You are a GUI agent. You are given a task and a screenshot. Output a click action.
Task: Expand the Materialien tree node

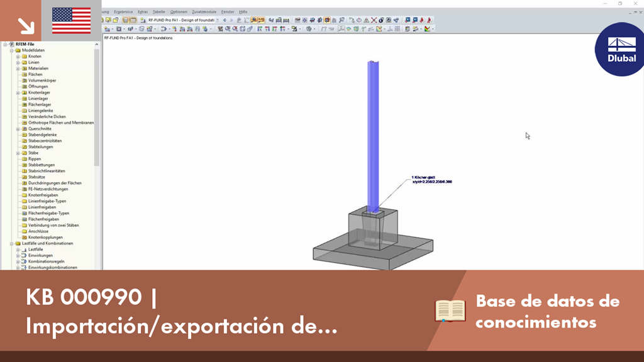tap(18, 69)
